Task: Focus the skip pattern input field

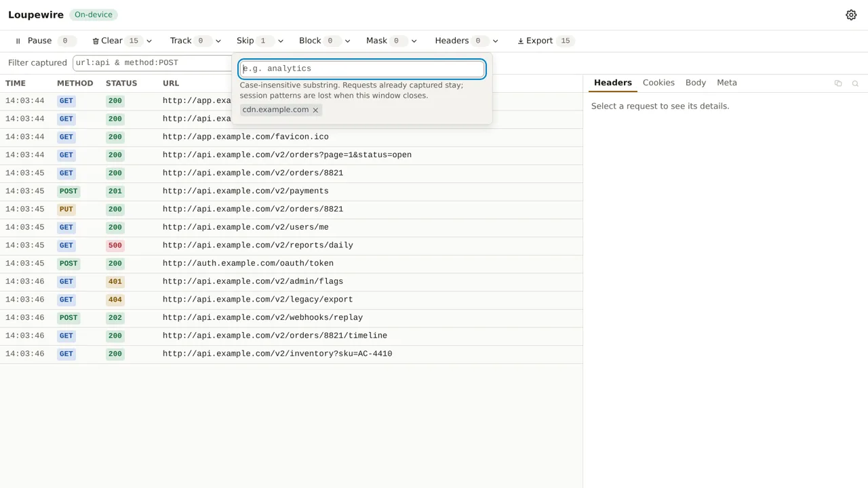Action: click(x=362, y=68)
